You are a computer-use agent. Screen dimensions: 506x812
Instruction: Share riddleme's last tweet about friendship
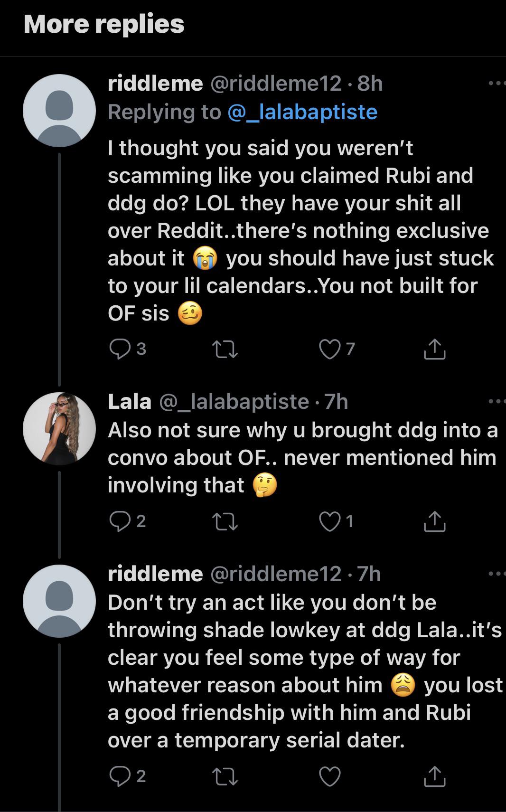coord(434,776)
